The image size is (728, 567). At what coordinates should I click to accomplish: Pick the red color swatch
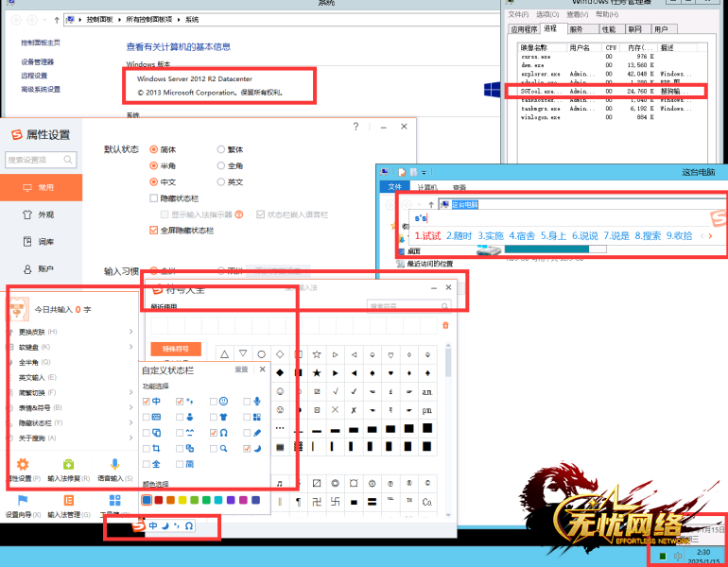pyautogui.click(x=159, y=500)
